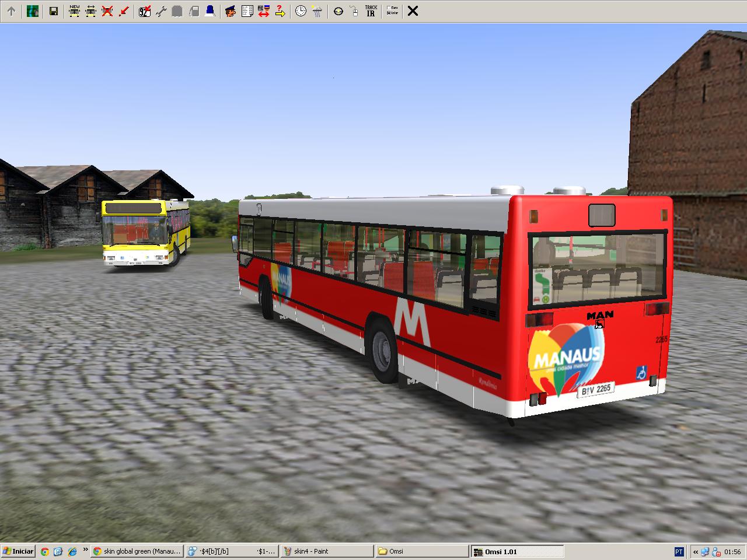Click the question mark yellow arrow icon
The image size is (747, 560).
280,10
